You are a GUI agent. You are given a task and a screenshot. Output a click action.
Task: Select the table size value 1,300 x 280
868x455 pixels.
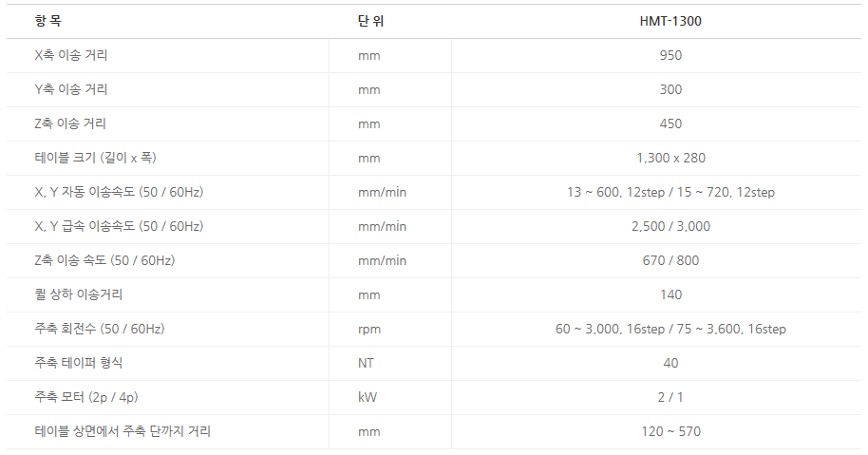coord(670,158)
